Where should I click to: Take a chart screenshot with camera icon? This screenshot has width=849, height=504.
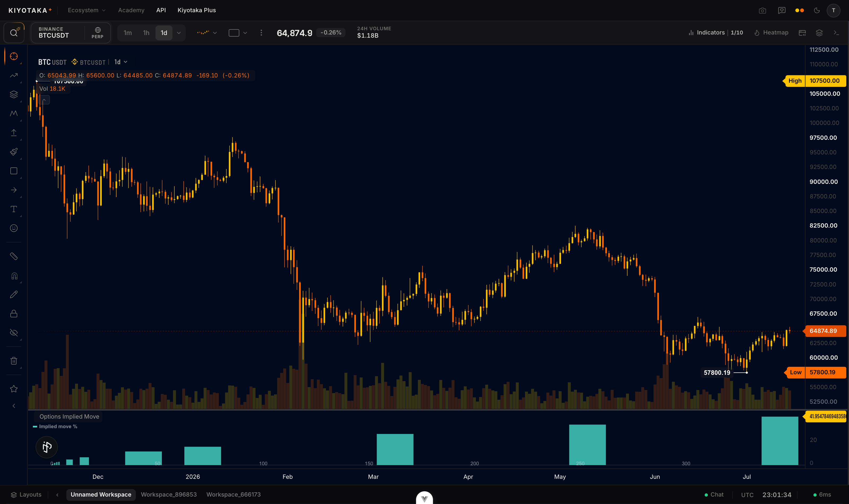pyautogui.click(x=763, y=10)
